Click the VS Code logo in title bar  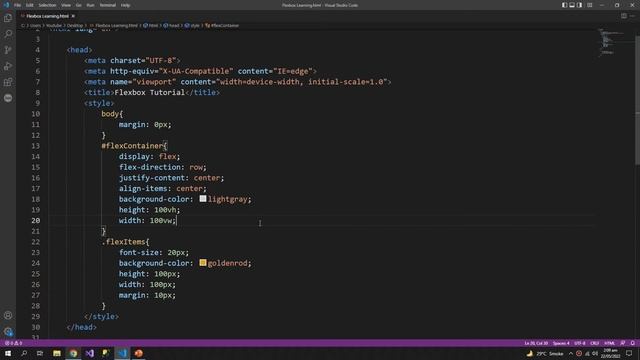[6, 5]
